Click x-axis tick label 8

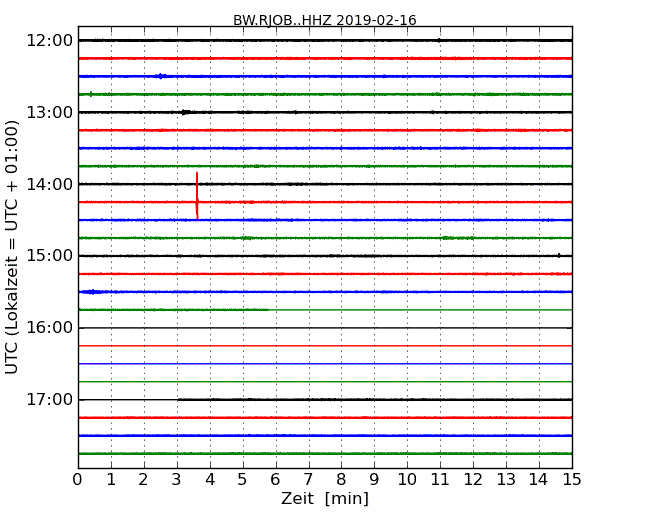[x=341, y=480]
